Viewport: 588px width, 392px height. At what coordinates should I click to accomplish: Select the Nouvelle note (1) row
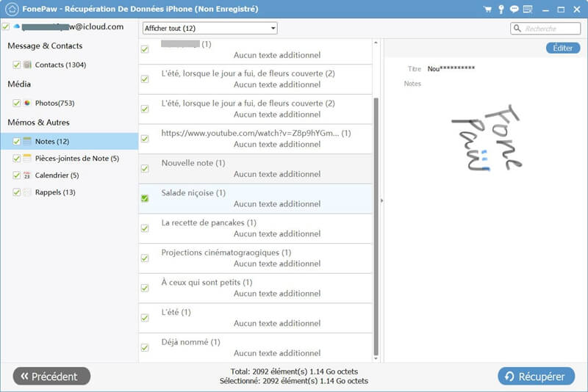[255, 169]
